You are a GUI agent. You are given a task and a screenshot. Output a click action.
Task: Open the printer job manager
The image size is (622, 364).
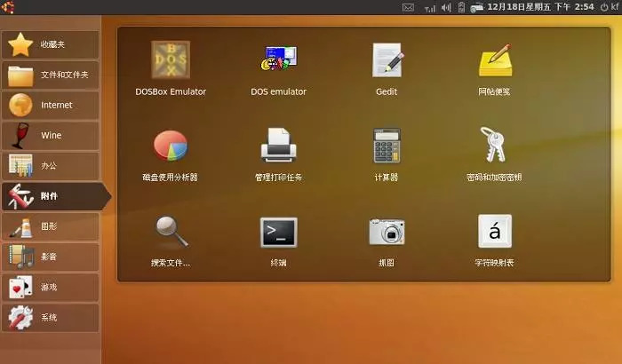pos(278,145)
